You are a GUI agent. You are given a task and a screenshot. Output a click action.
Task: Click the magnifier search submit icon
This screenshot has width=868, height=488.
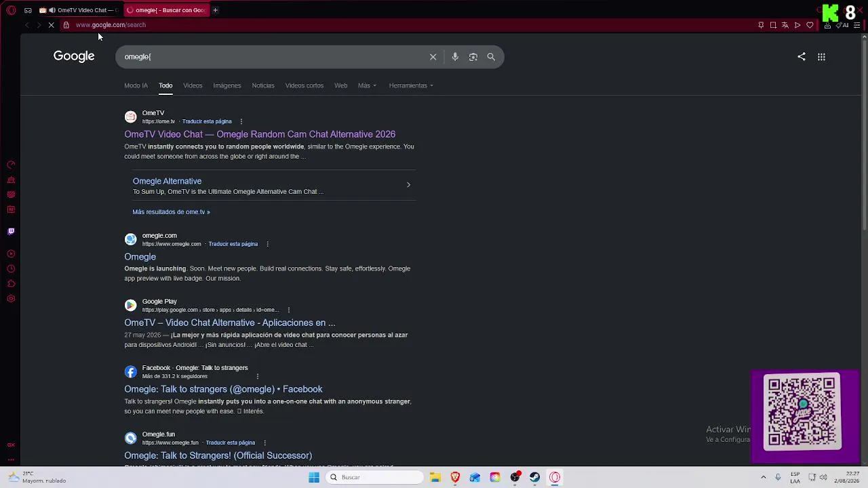pos(491,57)
